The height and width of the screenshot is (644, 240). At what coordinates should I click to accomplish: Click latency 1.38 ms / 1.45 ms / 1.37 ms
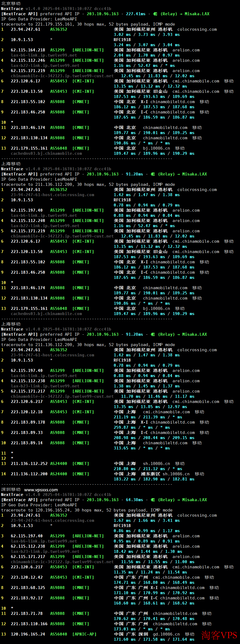click(147, 386)
